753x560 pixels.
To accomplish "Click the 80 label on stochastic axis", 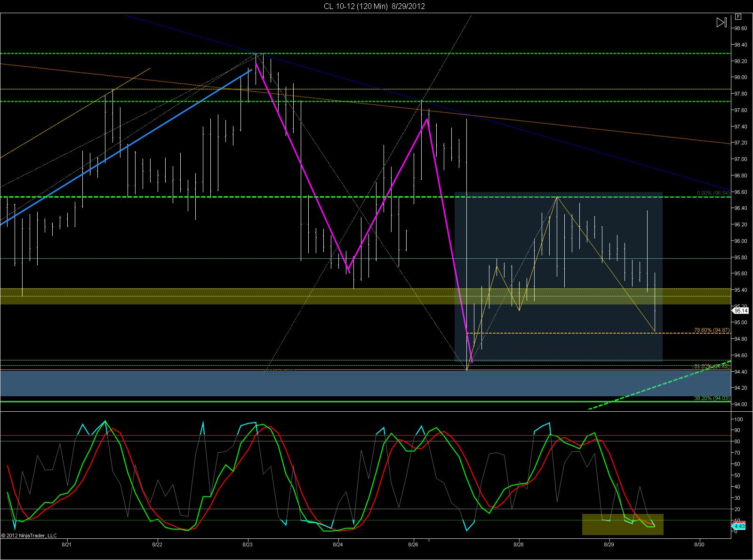I will click(738, 441).
